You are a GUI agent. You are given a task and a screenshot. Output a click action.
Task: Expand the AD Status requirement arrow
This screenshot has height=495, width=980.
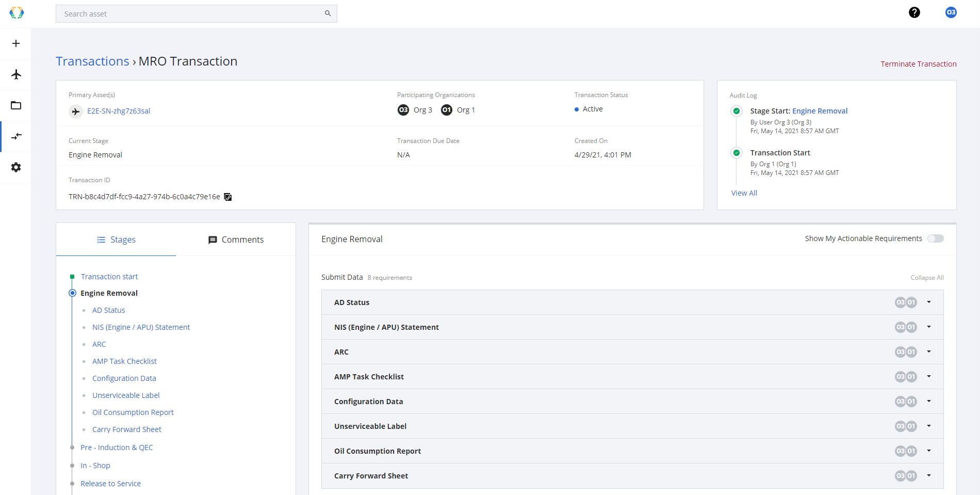[929, 302]
